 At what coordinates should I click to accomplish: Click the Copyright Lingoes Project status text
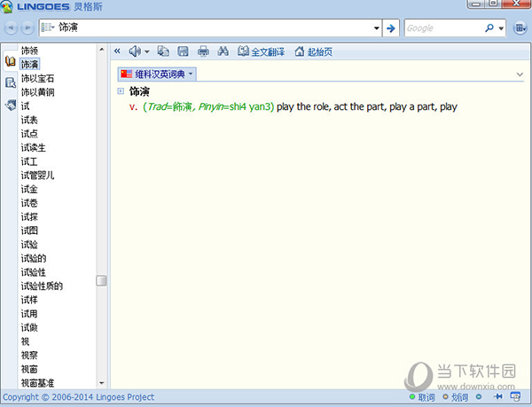[78, 397]
